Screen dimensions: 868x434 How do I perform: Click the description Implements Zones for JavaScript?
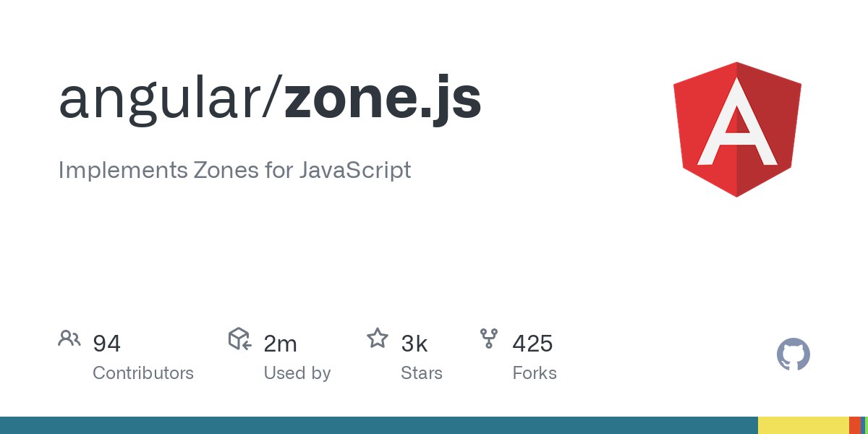pyautogui.click(x=234, y=170)
